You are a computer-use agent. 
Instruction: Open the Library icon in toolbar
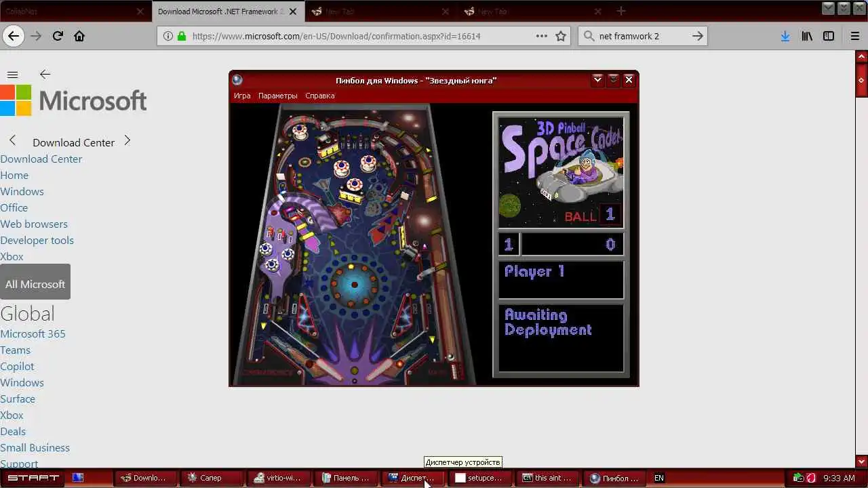click(x=807, y=36)
